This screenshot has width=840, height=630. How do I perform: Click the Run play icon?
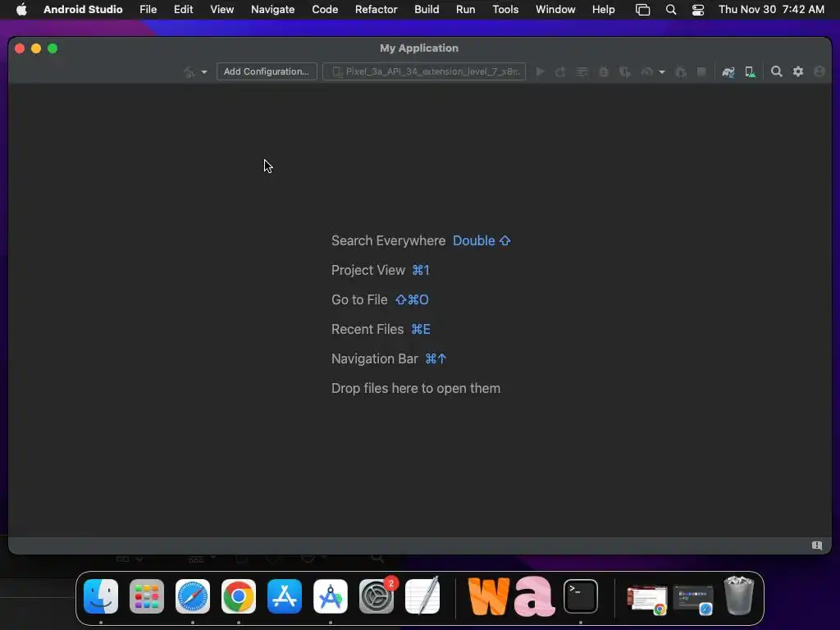541,72
